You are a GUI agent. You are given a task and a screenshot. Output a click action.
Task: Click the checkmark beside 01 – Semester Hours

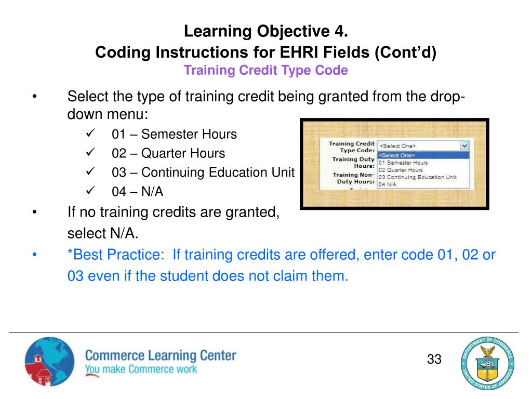[x=89, y=134]
